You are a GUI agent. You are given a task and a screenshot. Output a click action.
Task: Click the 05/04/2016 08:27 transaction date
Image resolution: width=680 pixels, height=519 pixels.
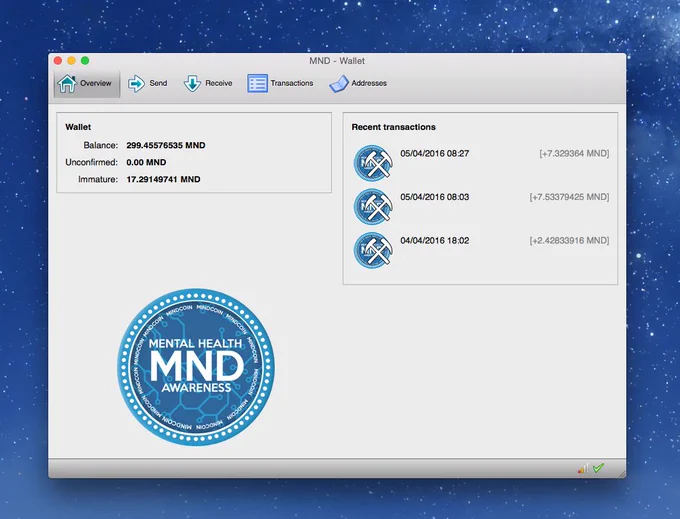click(x=435, y=153)
